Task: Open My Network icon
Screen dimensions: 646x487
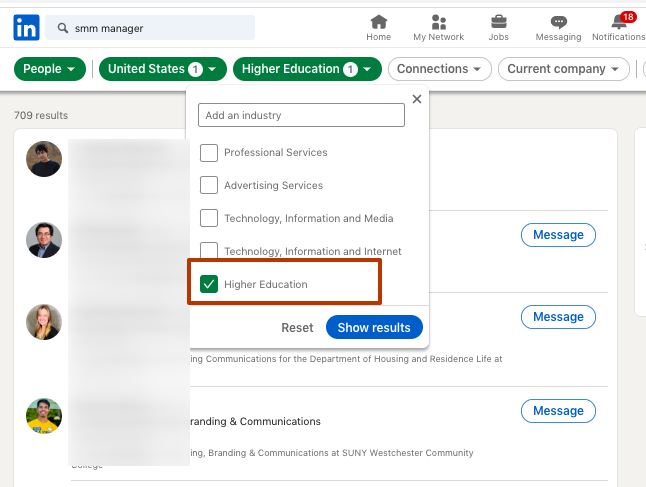Action: point(438,22)
